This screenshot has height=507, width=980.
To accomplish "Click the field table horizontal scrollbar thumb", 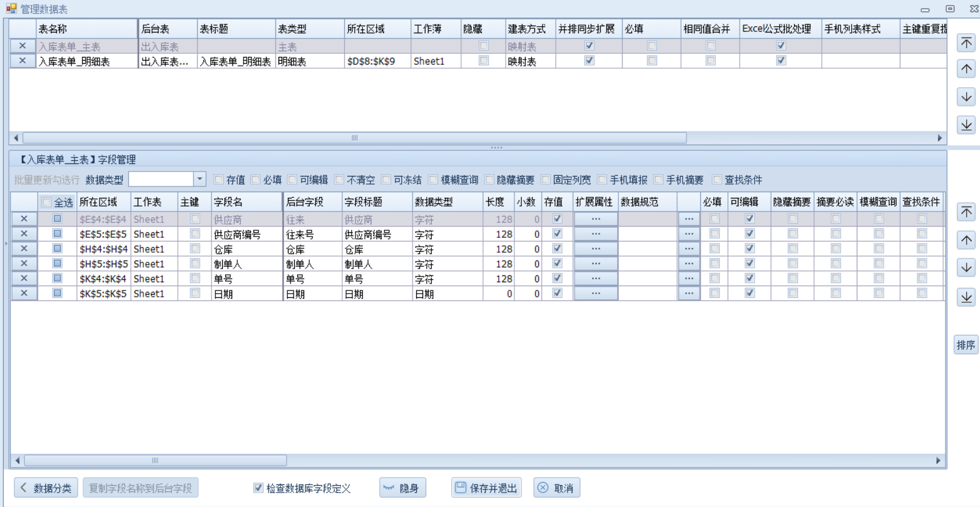I will pos(155,461).
